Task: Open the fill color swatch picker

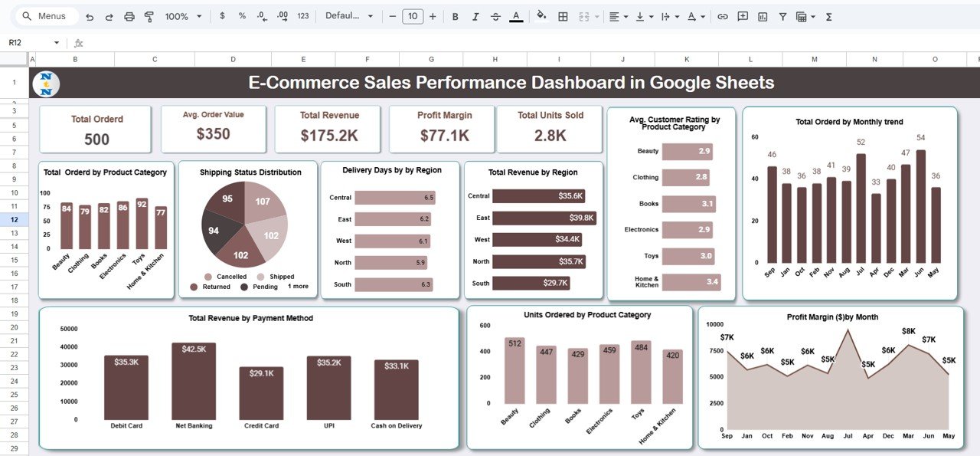Action: pos(541,15)
